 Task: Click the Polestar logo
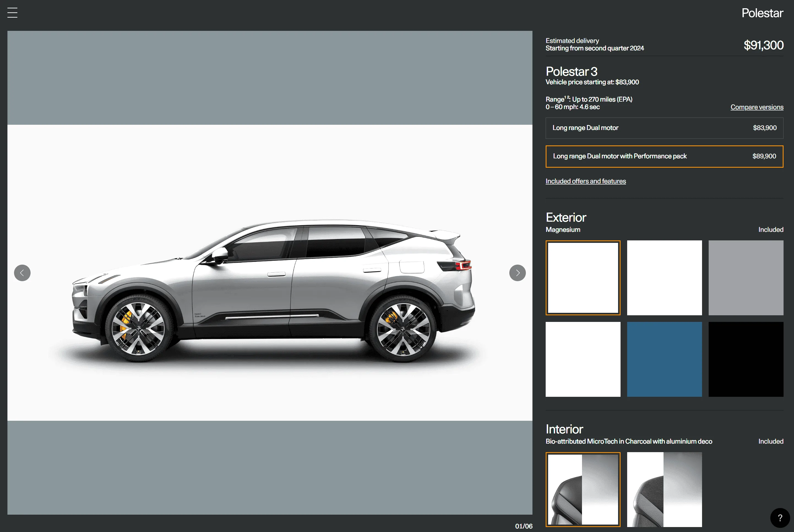pos(762,13)
